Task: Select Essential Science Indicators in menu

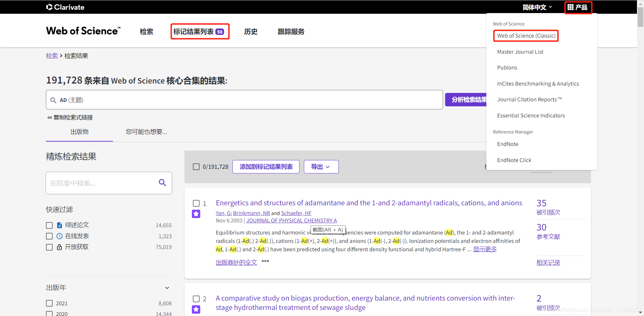Action: pyautogui.click(x=531, y=115)
